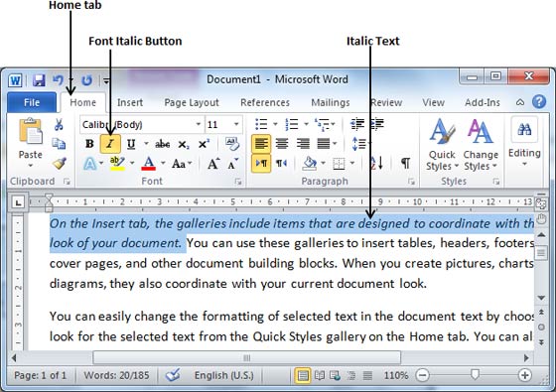Justify the paragraph text
Image resolution: width=556 pixels, height=392 pixels.
(324, 144)
